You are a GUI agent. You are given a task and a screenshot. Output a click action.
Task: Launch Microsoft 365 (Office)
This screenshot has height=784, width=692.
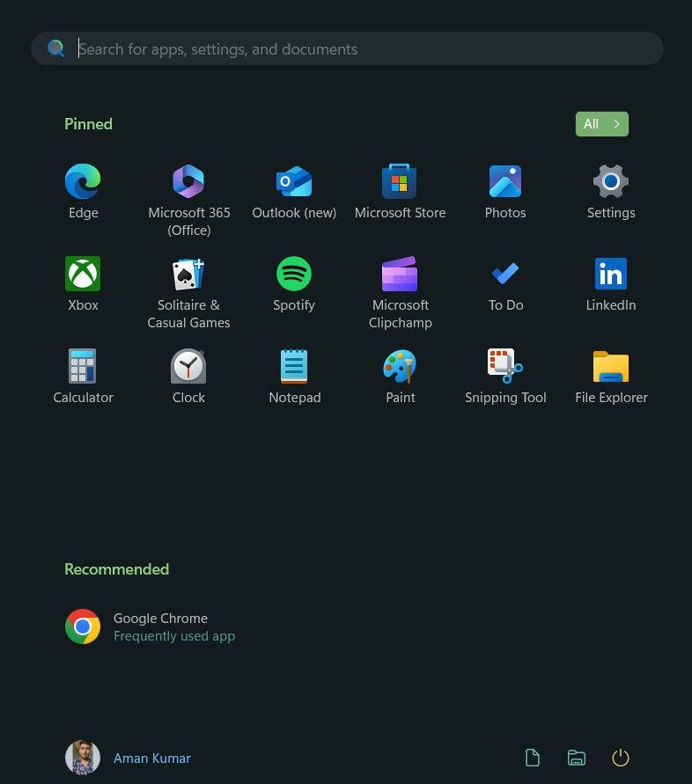coord(188,200)
